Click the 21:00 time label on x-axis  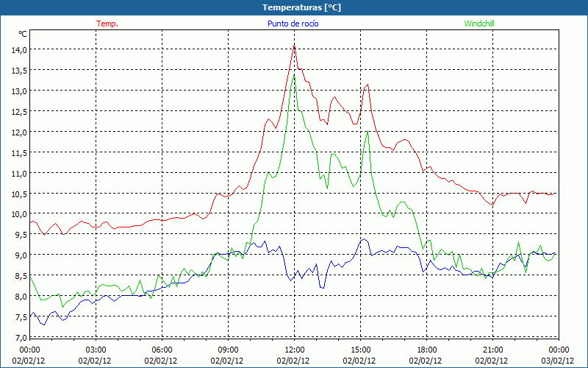(x=492, y=350)
